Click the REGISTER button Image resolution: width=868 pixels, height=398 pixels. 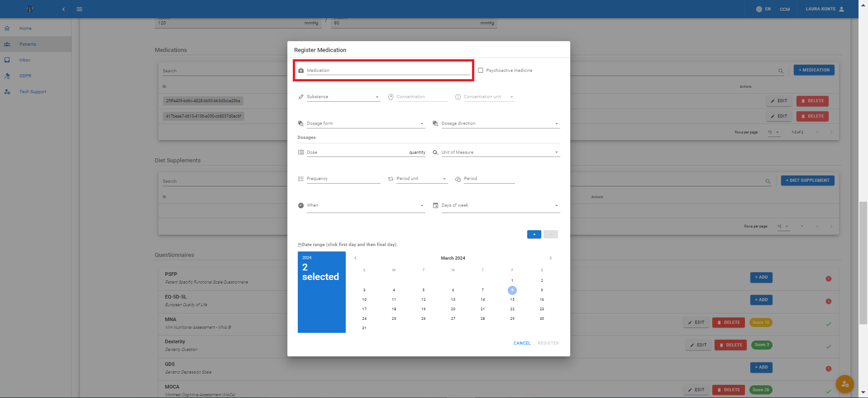pos(548,343)
